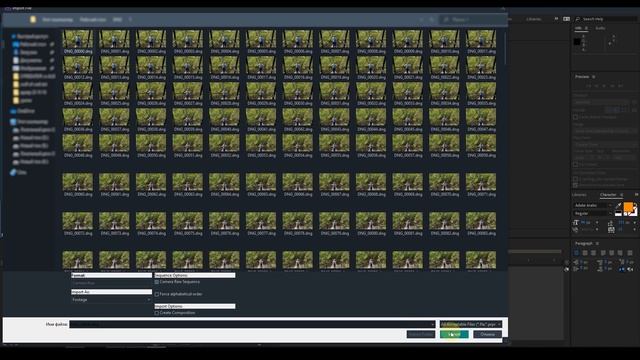Click the vertical scrollbar of the file list
This screenshot has width=640, height=360.
click(x=505, y=47)
